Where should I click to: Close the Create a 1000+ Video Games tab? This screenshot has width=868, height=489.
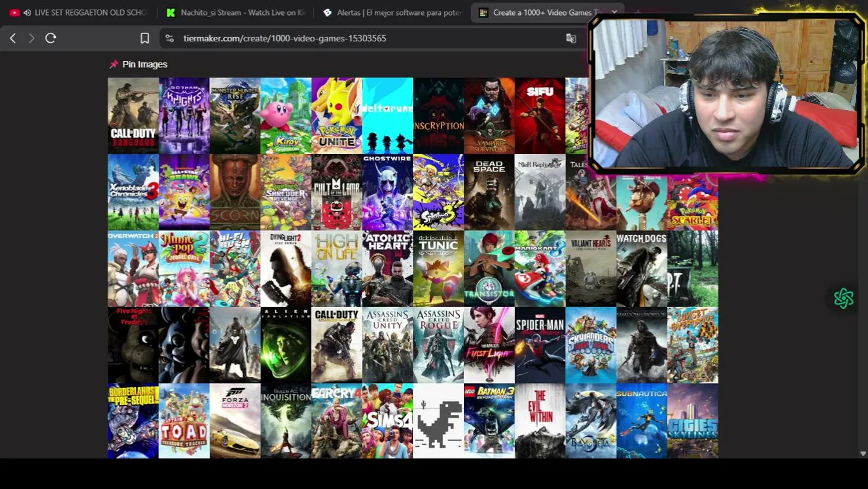click(x=614, y=12)
